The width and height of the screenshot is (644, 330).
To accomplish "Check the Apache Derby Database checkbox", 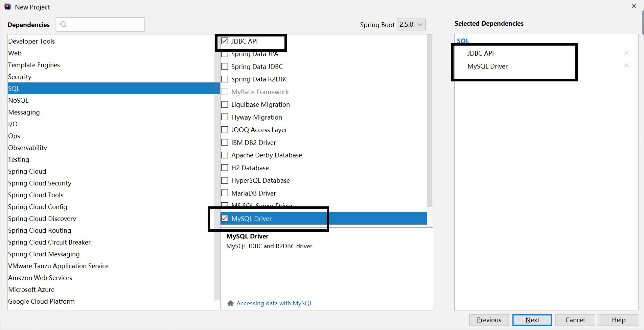I will pyautogui.click(x=225, y=155).
